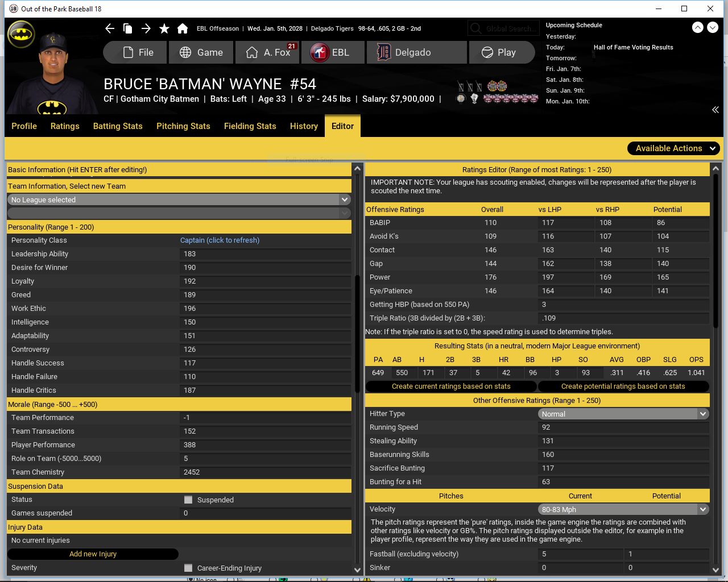Click the left panel scrollbar thumb

(357, 334)
